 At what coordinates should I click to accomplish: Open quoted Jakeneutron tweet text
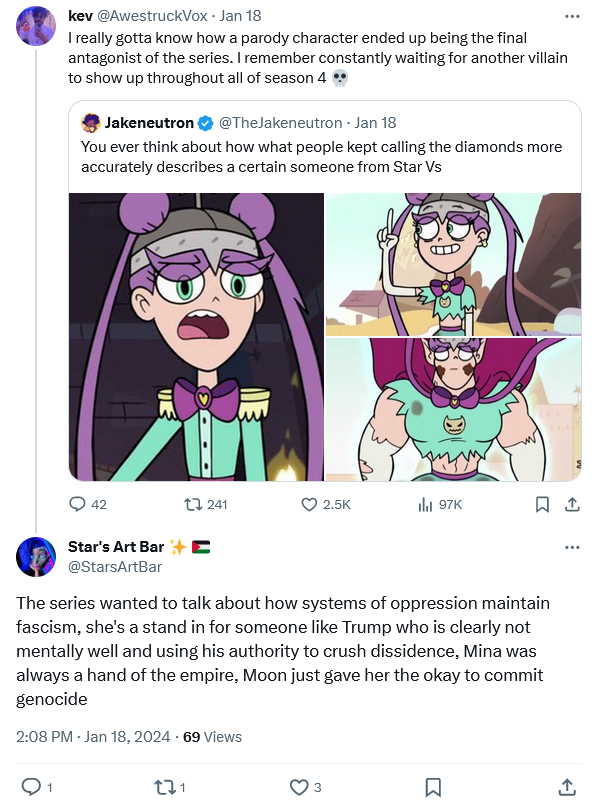[x=321, y=157]
